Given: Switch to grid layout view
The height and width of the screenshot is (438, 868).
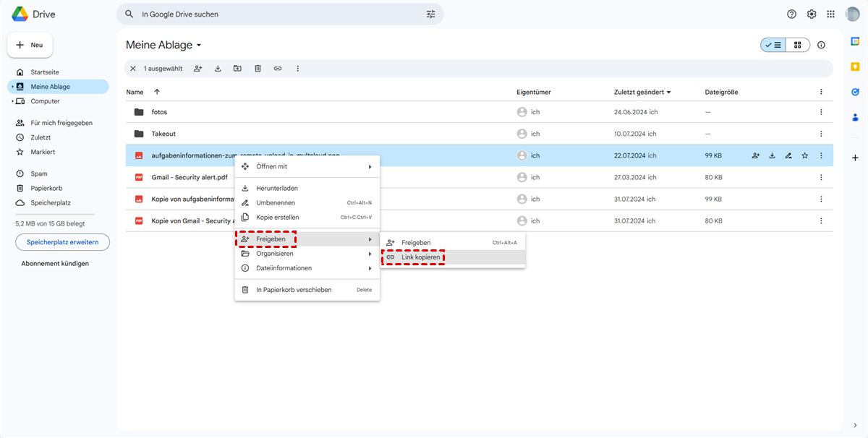Looking at the screenshot, I should pos(798,45).
